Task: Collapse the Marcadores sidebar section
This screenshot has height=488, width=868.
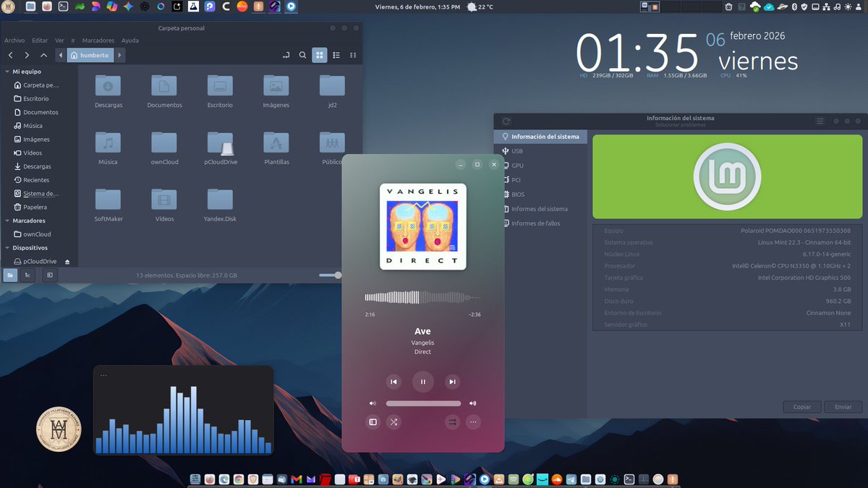Action: coord(7,221)
